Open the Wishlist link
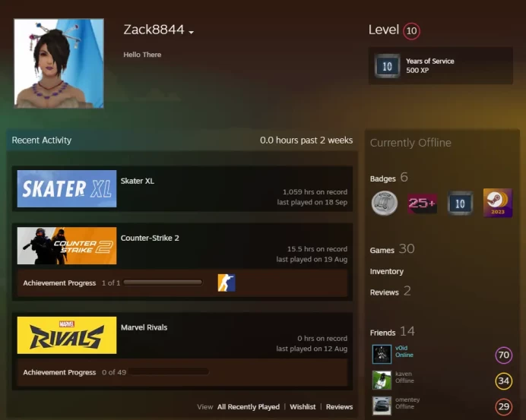This screenshot has width=526, height=420. [x=303, y=406]
